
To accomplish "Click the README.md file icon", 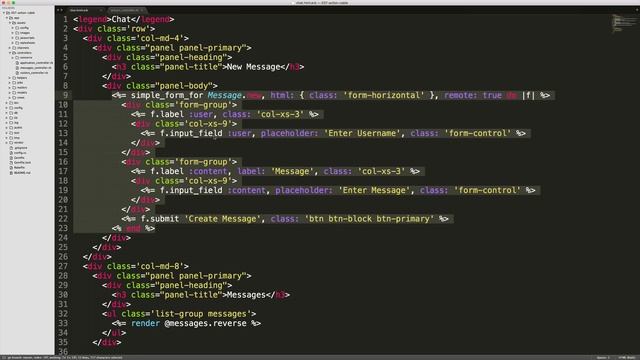I will 11,173.
